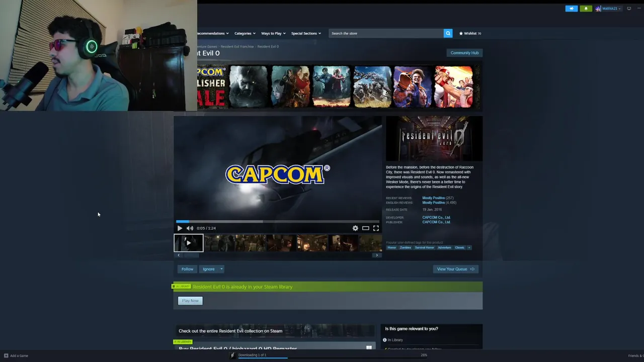Open the Categories menu
Viewport: 644px width, 362px height.
click(x=245, y=33)
